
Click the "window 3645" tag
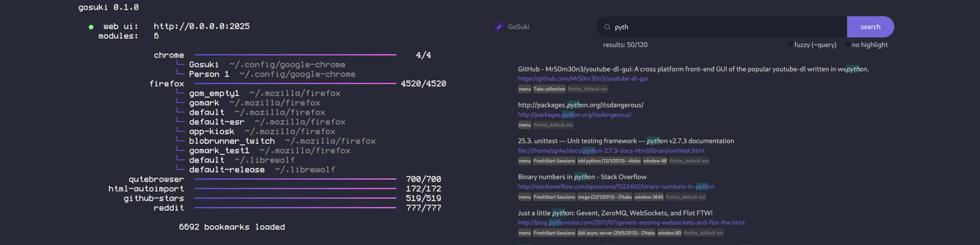649,197
